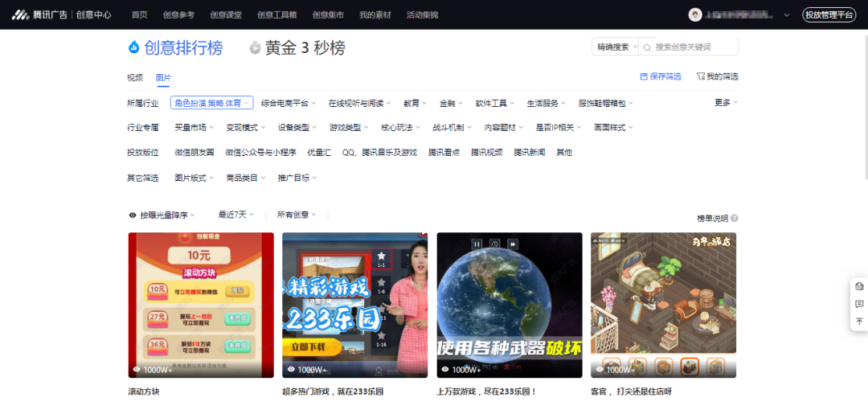
Task: Click the 保存筛选 save icon
Action: click(x=644, y=76)
